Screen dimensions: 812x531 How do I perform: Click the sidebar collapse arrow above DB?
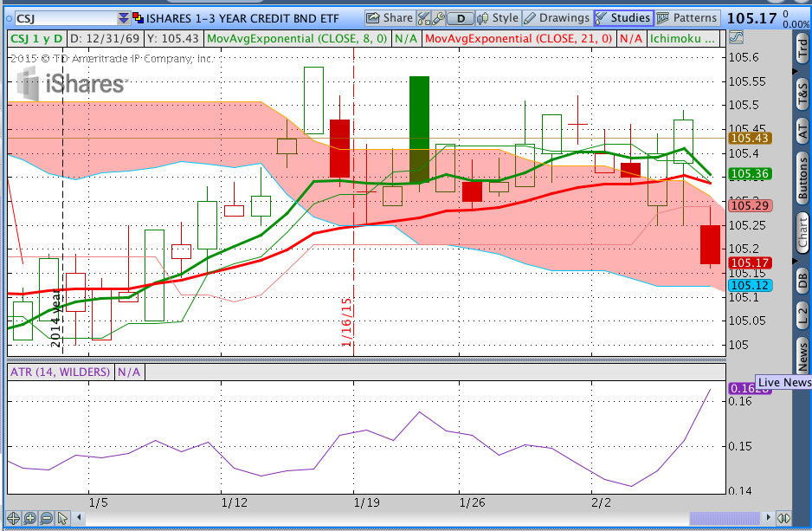click(x=796, y=261)
